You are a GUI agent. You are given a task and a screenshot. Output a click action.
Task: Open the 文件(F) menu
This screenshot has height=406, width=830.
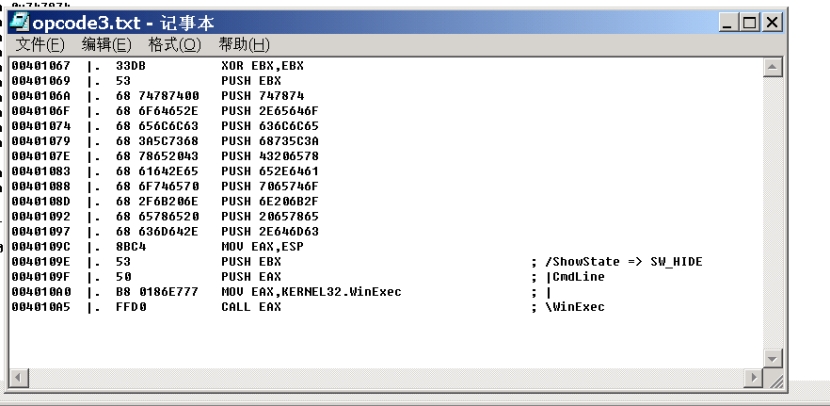click(x=40, y=45)
